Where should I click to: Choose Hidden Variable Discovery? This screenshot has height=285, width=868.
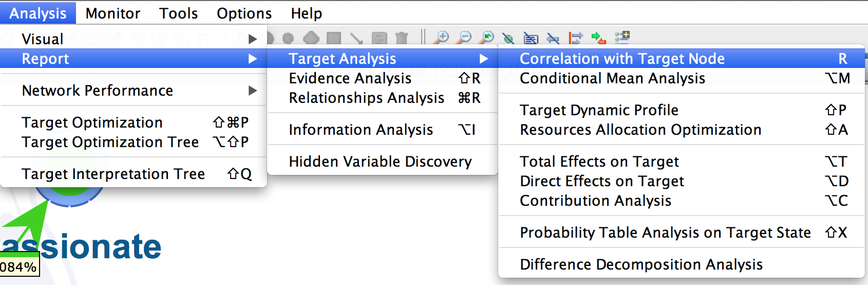pos(382,162)
